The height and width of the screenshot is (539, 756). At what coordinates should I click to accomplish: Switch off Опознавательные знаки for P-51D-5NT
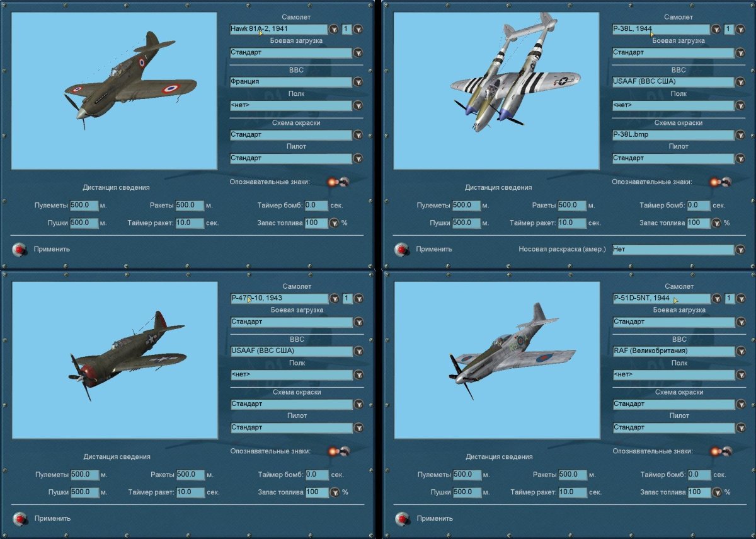click(719, 451)
